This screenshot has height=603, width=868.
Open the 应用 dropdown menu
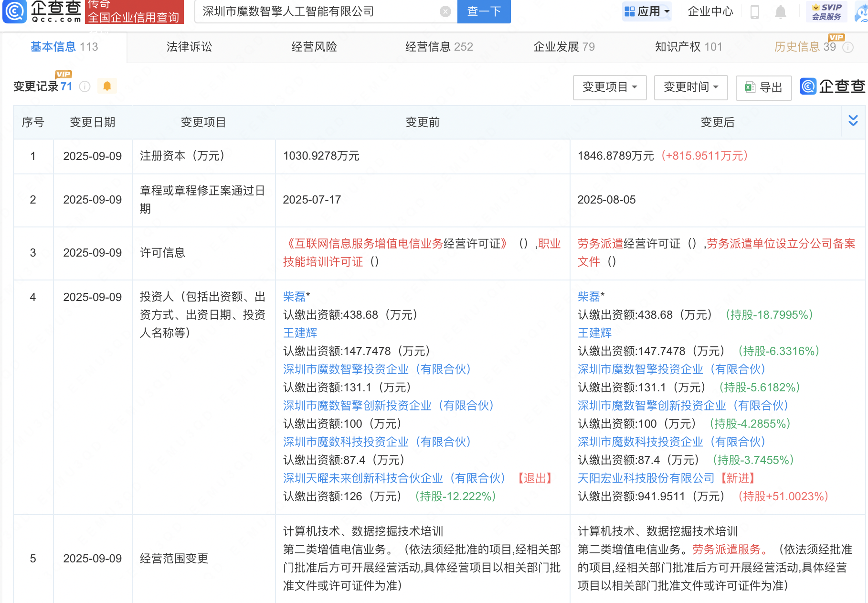click(647, 11)
